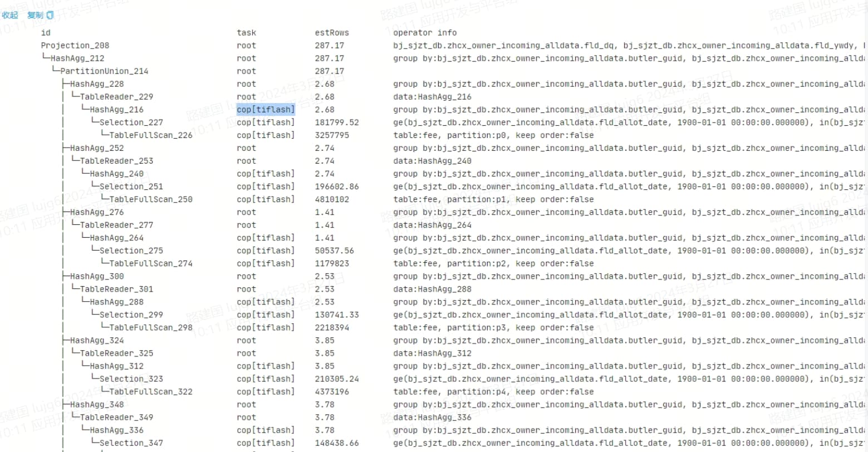Screen dimensions: 868x452
Task: Click the TableFullScan_250 node
Action: point(151,199)
